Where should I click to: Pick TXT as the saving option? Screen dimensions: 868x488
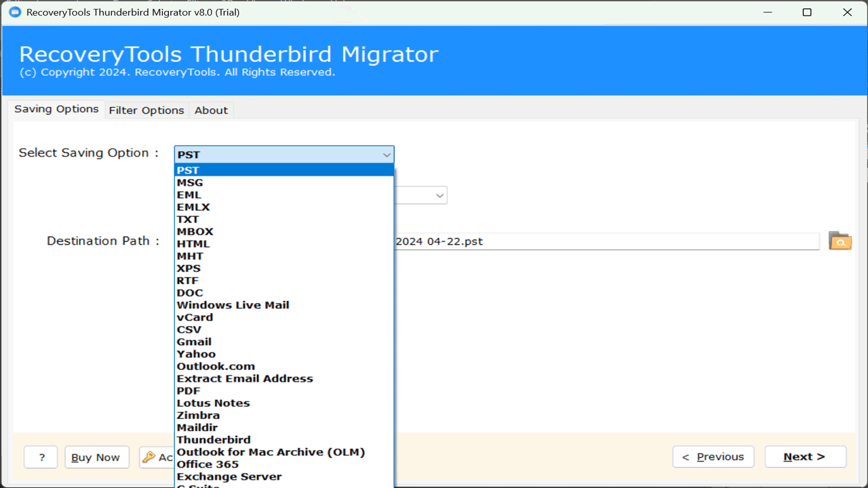tap(284, 219)
